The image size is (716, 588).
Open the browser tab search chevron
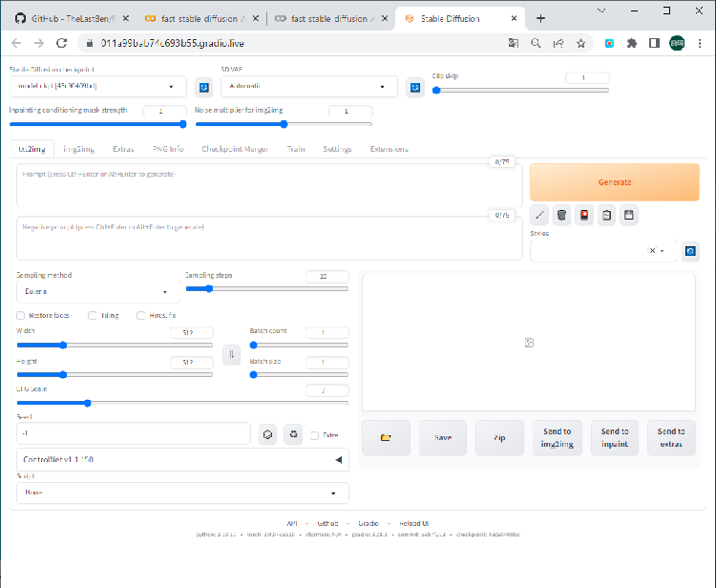601,10
